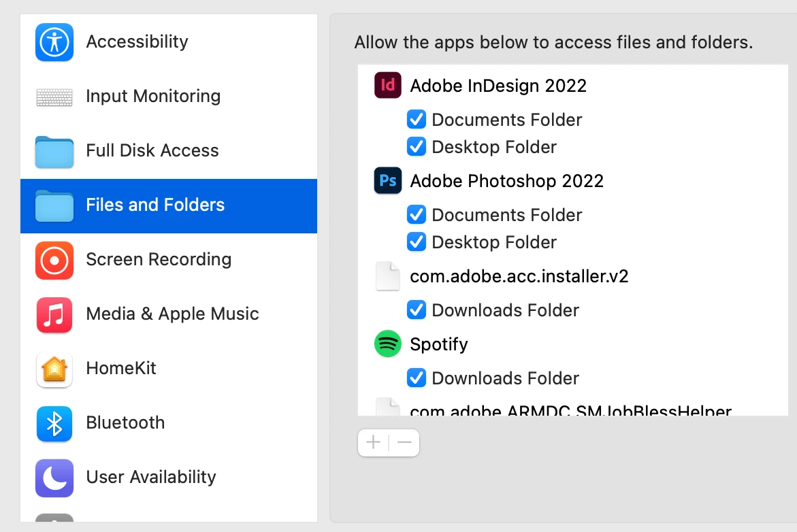The height and width of the screenshot is (532, 797).
Task: Open the Screen Recording category
Action: 169,260
